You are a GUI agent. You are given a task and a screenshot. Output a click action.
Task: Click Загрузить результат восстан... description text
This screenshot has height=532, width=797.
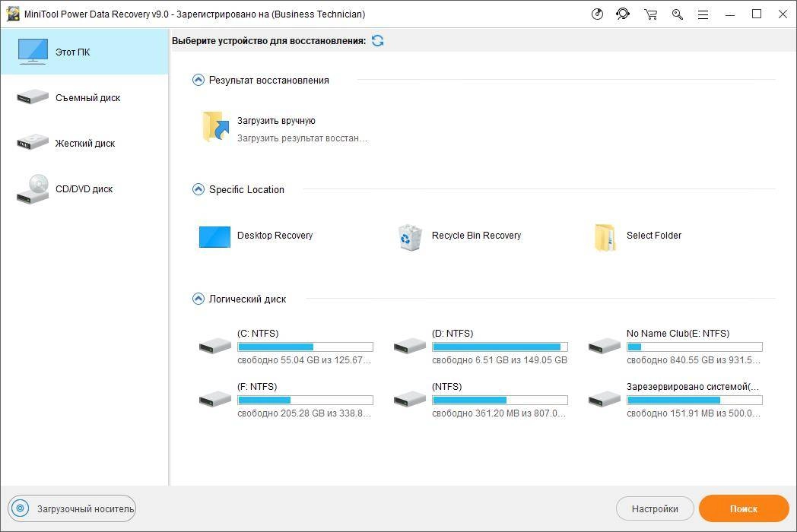pos(302,138)
